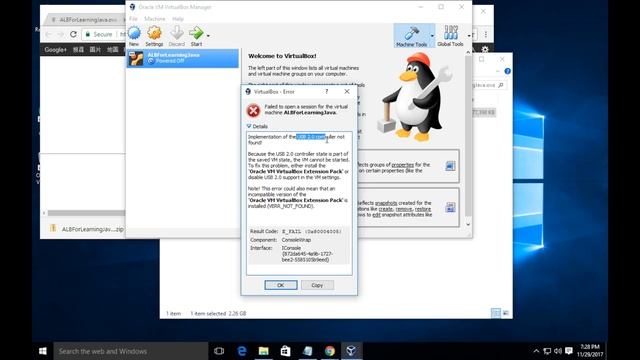Close the VirtualBox Error dialog
This screenshot has width=640, height=360.
coord(347,91)
